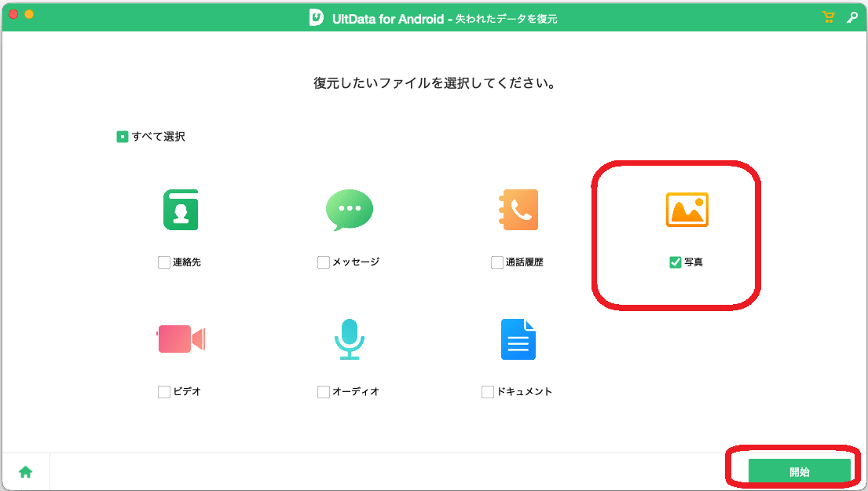This screenshot has height=491, width=868.
Task: Check the 通話履歴 checkbox
Action: point(497,262)
